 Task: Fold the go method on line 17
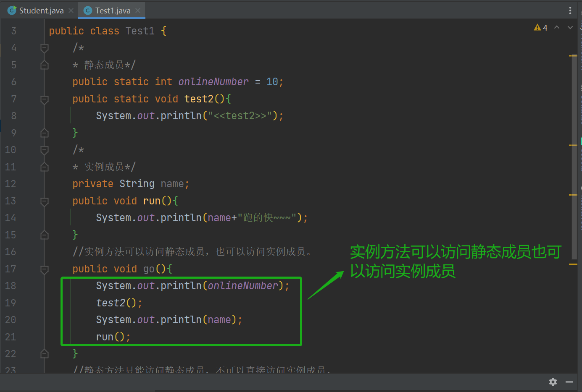(x=45, y=269)
